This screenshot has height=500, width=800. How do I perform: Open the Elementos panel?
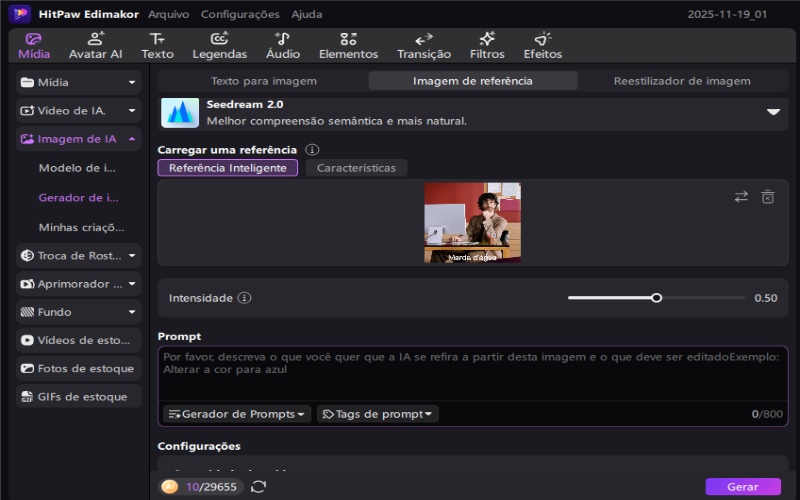(348, 46)
